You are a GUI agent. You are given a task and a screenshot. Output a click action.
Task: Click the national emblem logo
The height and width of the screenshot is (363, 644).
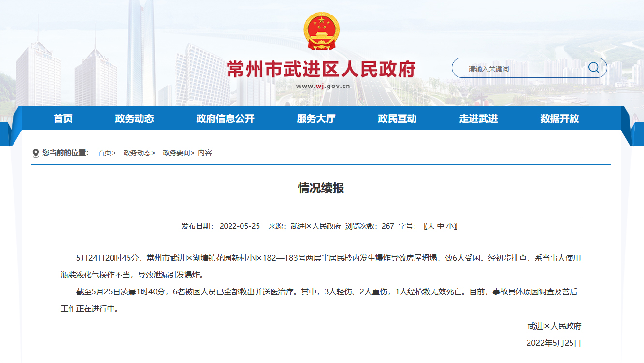point(321,31)
